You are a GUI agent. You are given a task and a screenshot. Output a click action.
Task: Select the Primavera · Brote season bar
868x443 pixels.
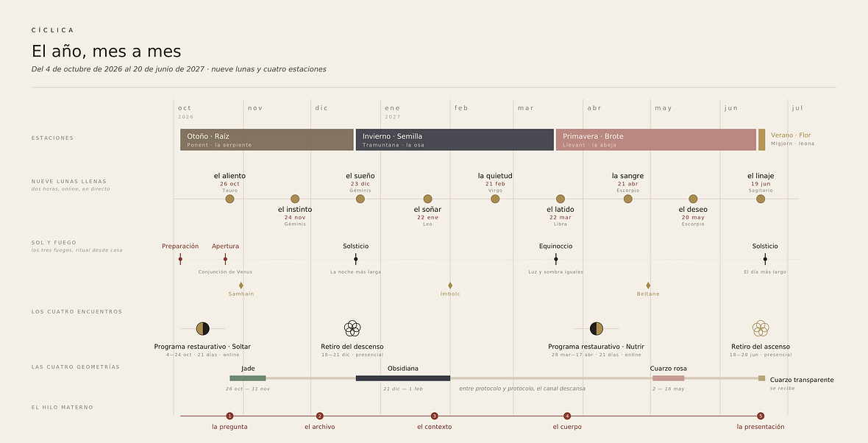pyautogui.click(x=656, y=140)
